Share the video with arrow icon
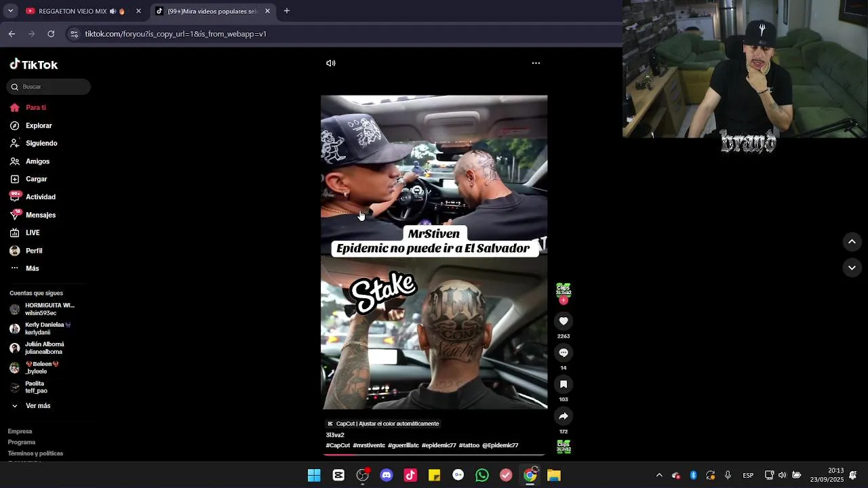This screenshot has height=488, width=868. pos(564,416)
